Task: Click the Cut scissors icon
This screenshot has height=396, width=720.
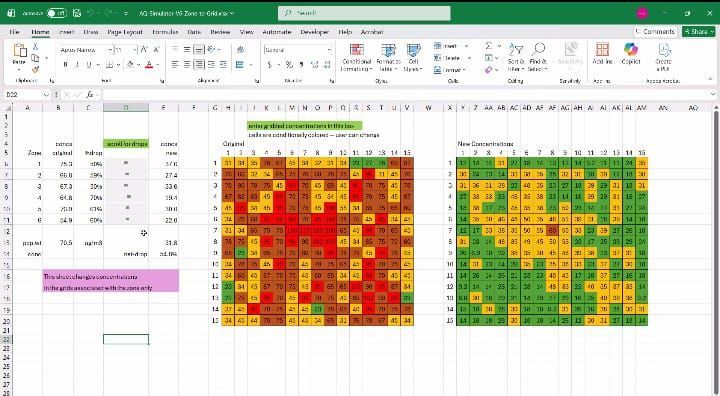Action: 35,47
